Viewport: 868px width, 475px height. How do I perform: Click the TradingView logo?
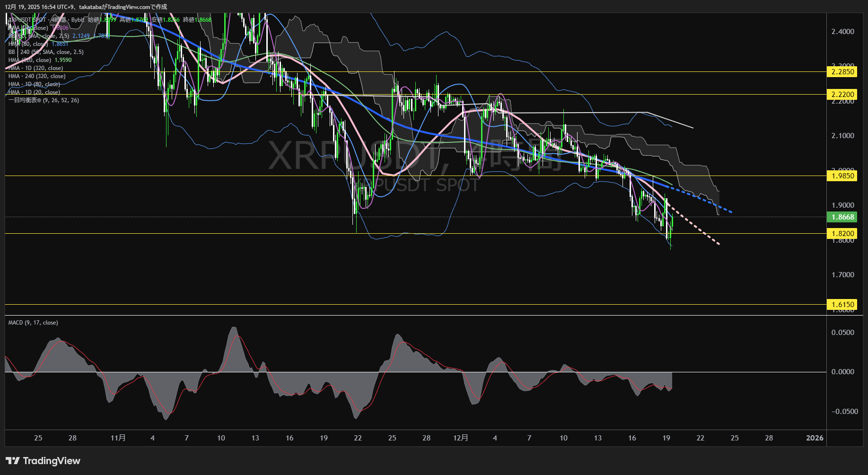click(x=42, y=460)
